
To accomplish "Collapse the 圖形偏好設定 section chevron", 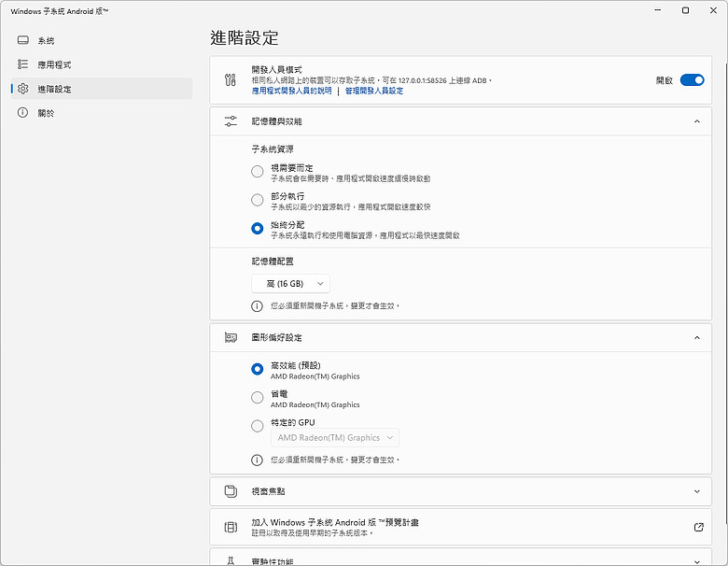I will (x=697, y=337).
